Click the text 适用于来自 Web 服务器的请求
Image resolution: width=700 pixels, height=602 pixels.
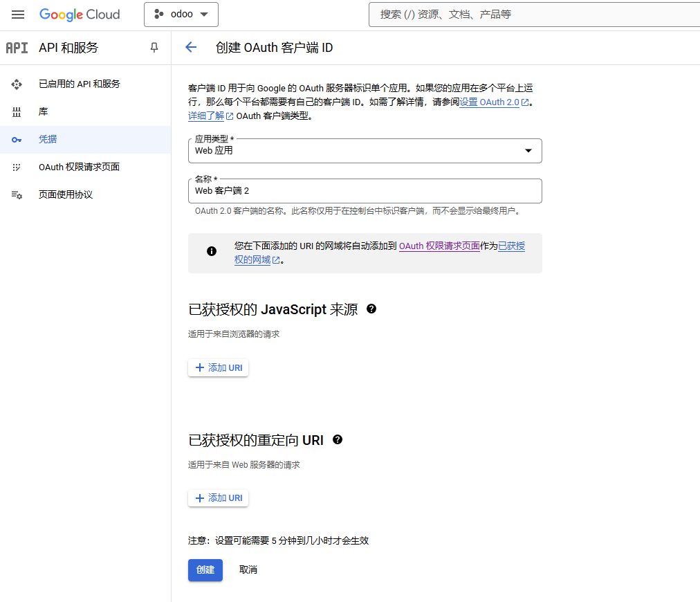tap(243, 465)
